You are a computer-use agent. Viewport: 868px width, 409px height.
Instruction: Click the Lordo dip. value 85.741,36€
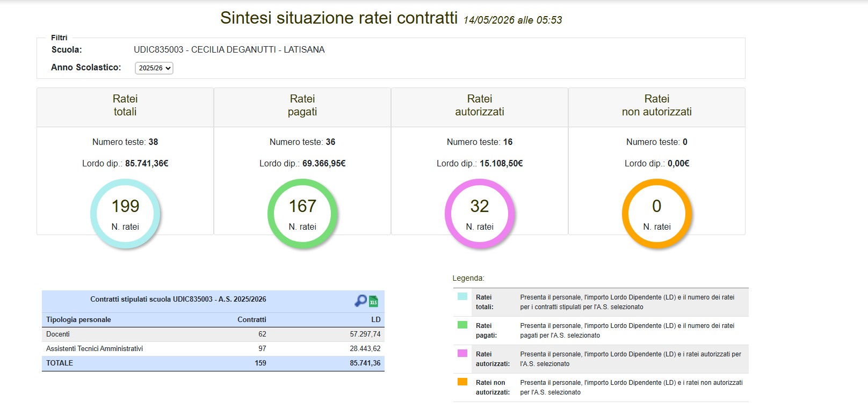click(147, 163)
